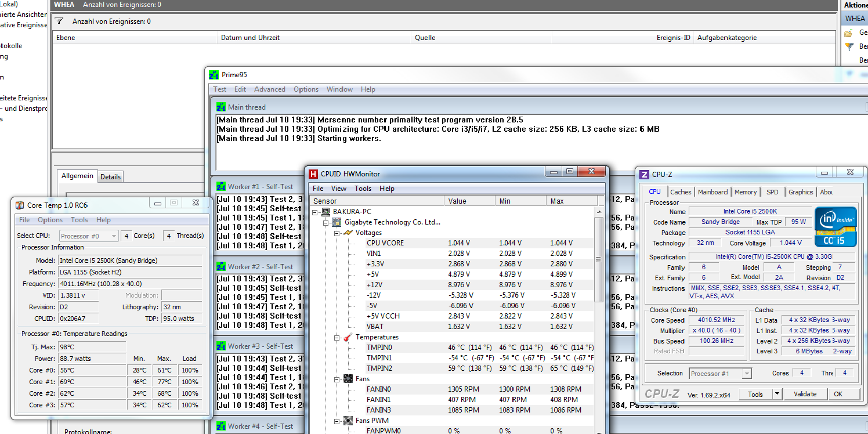Click the Prime95 title bar icon
The image size is (868, 434).
tap(214, 75)
